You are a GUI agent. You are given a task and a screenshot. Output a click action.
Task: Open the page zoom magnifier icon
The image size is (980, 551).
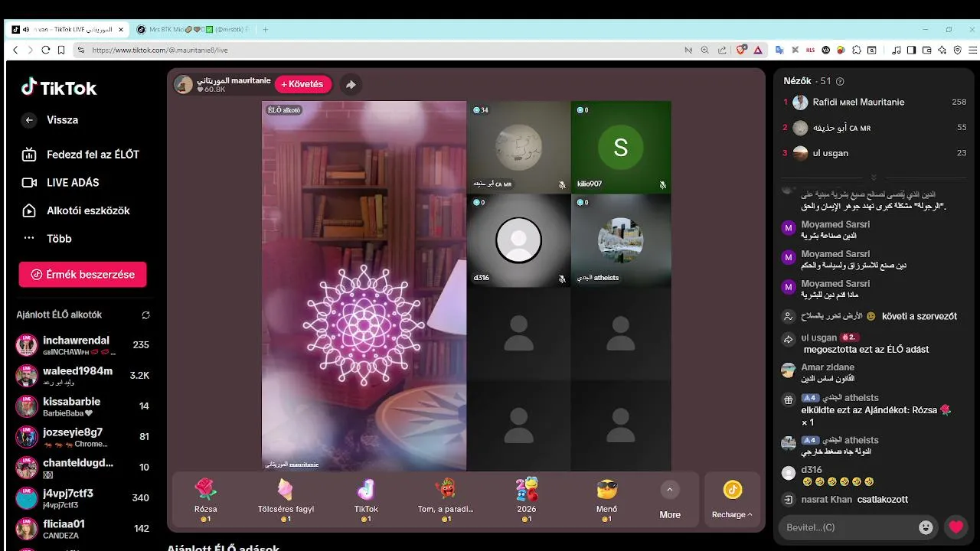(x=705, y=50)
